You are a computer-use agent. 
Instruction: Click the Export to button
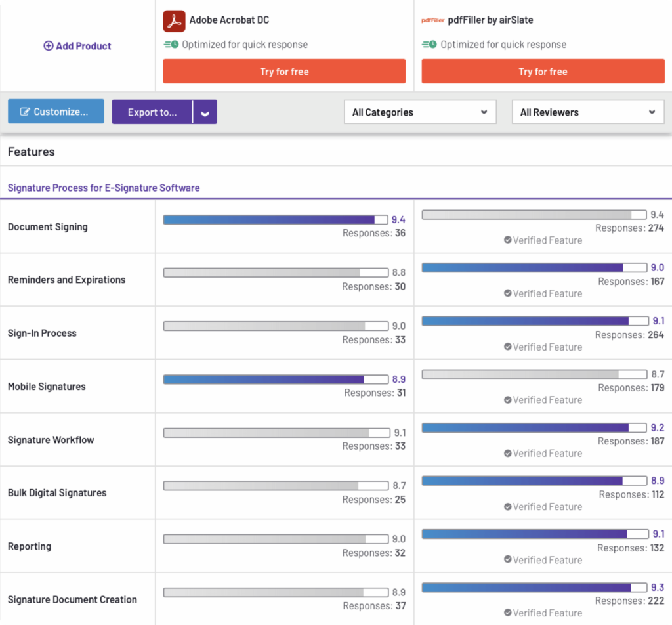coord(152,112)
